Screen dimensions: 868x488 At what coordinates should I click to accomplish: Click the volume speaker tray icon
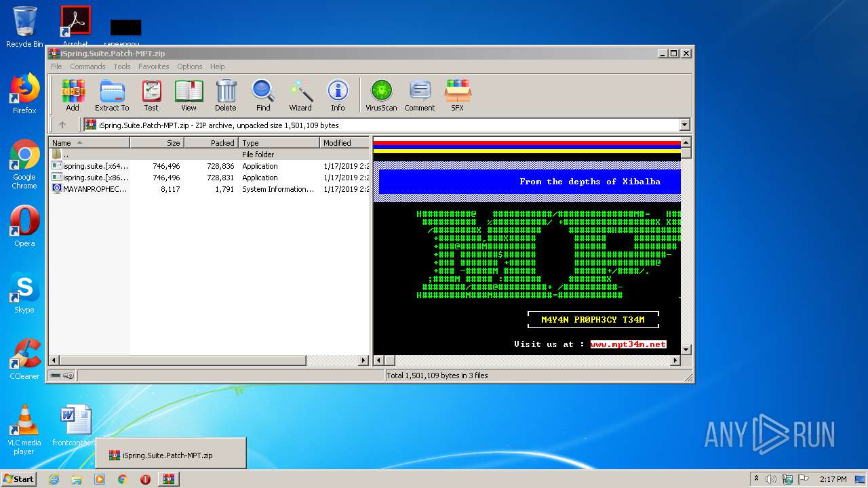click(x=771, y=479)
